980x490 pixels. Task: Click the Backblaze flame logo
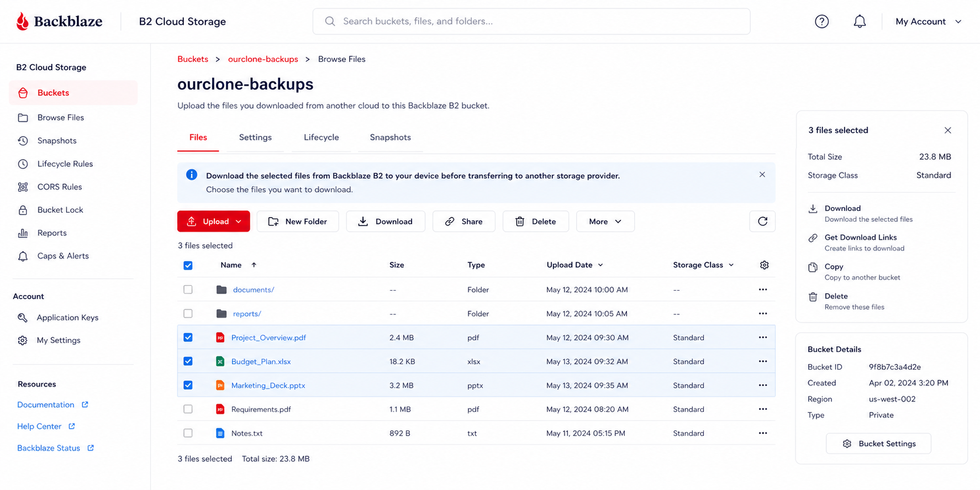pos(23,22)
